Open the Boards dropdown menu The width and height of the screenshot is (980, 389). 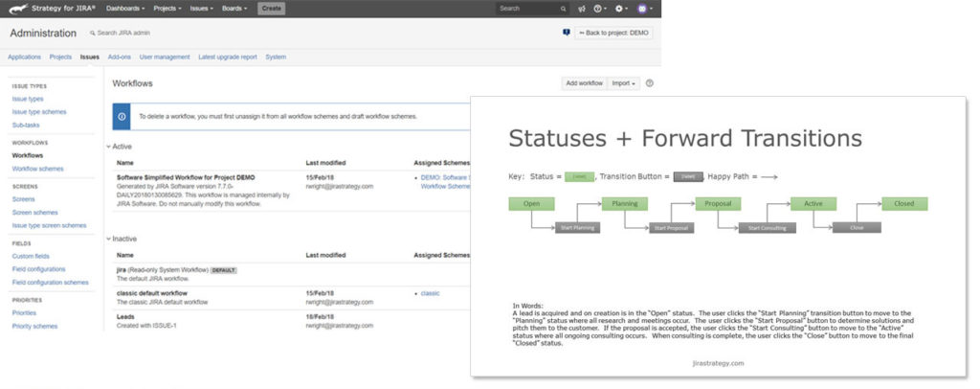234,9
